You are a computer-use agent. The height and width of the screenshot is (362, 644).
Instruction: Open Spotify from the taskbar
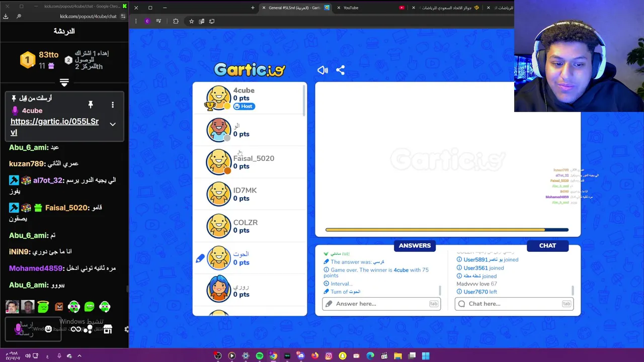[260, 356]
